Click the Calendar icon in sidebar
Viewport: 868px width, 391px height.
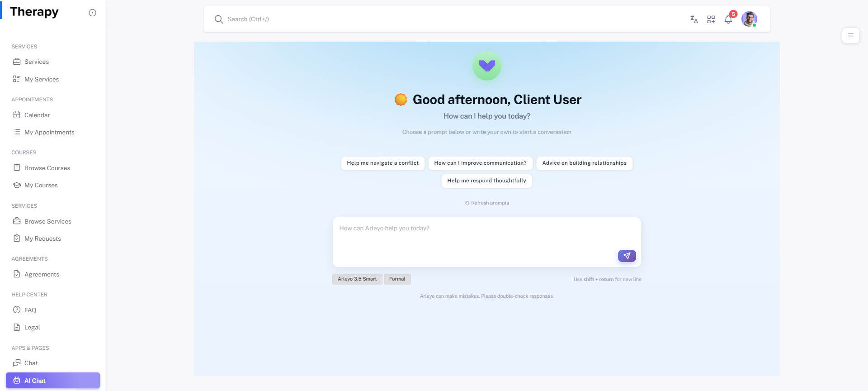click(17, 115)
